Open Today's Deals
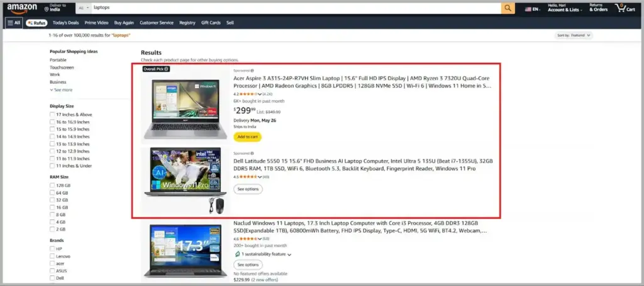 [x=65, y=23]
